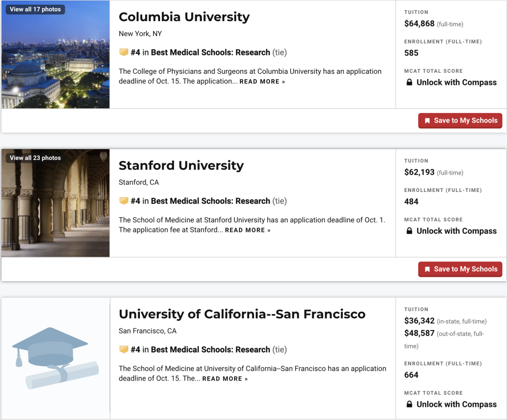Click the badge icon beside Columbia's #4 ranking
The width and height of the screenshot is (507, 420).
coord(123,52)
